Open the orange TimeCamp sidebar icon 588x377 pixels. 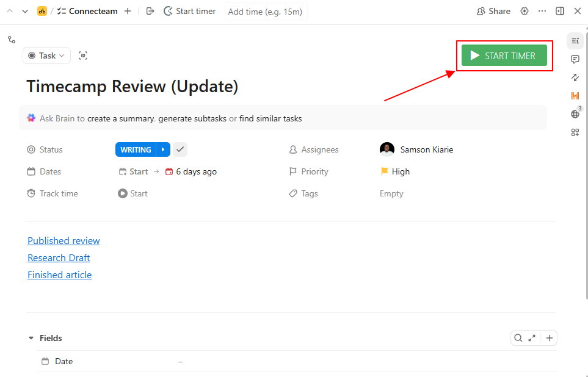575,96
